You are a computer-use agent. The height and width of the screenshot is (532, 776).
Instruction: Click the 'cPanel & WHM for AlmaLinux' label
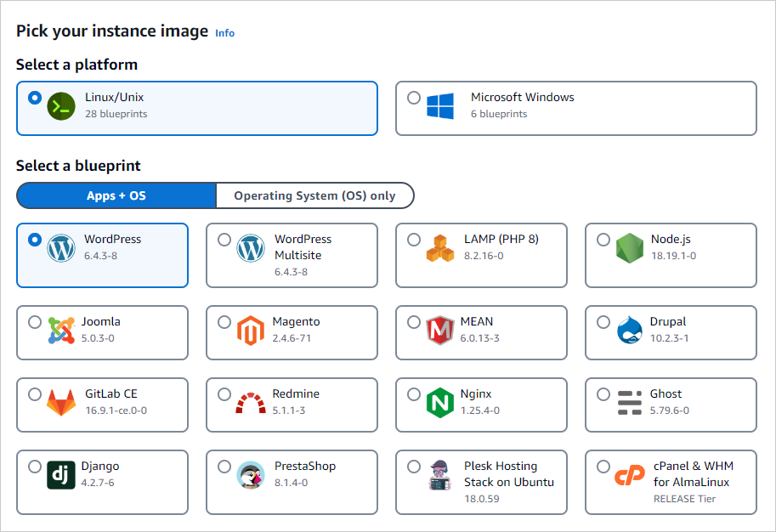tap(694, 474)
